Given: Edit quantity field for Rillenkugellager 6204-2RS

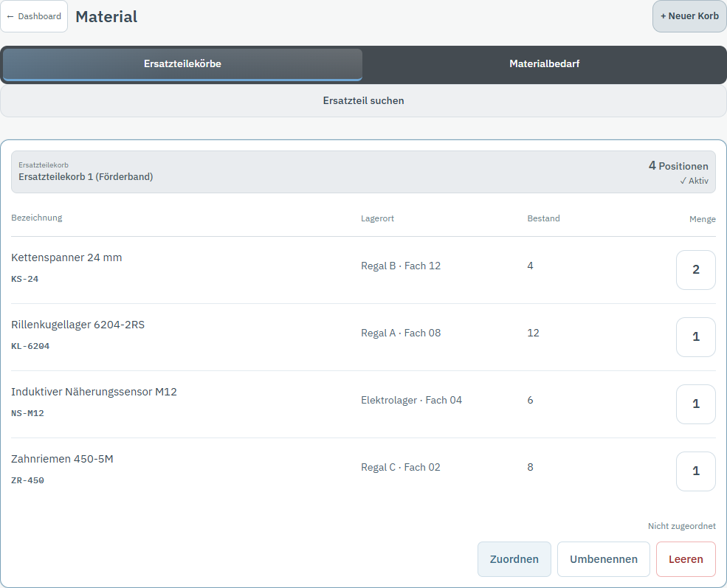Looking at the screenshot, I should (x=696, y=337).
